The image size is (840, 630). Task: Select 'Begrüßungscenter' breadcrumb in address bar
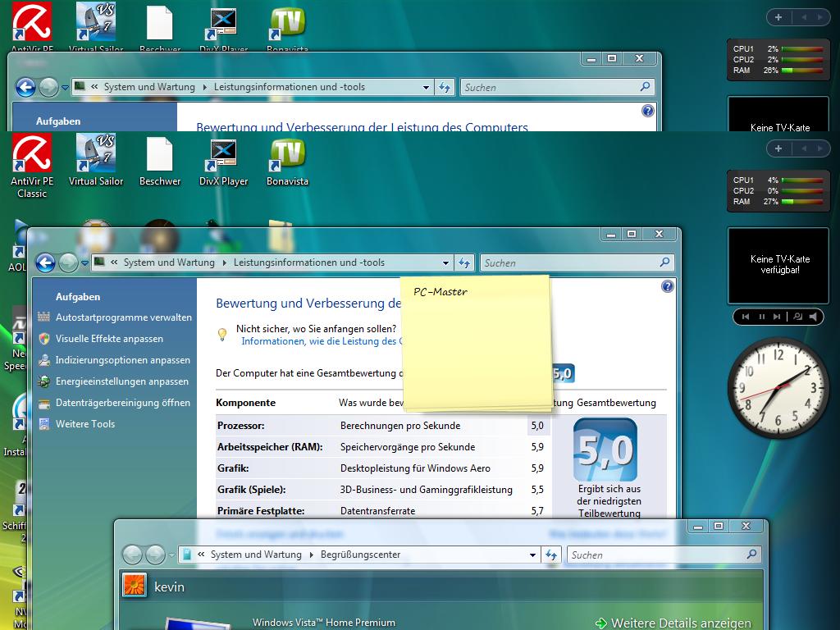pyautogui.click(x=361, y=555)
